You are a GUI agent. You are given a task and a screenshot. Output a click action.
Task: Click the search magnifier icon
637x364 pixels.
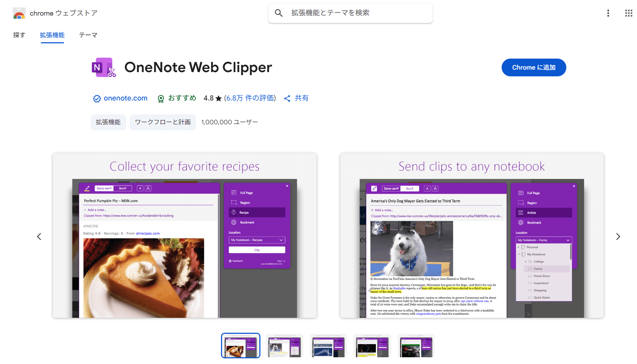[279, 13]
